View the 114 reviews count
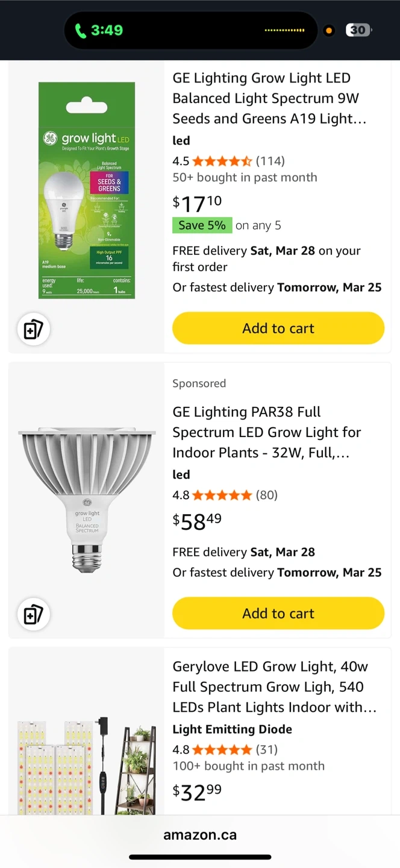 pos(270,161)
